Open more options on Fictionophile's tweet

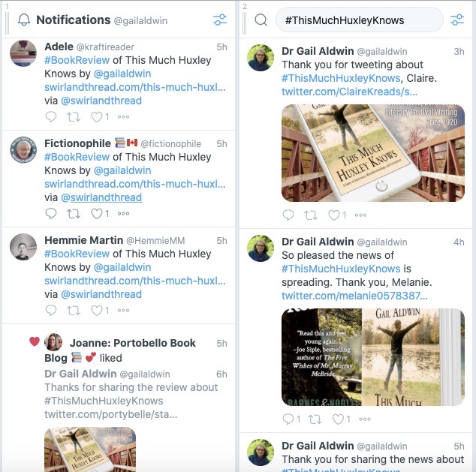(123, 214)
